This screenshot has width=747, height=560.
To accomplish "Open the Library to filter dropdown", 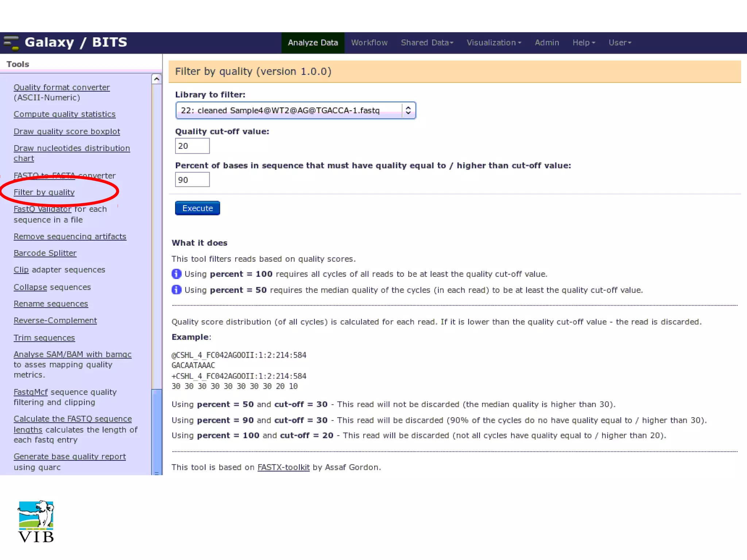I will (295, 110).
